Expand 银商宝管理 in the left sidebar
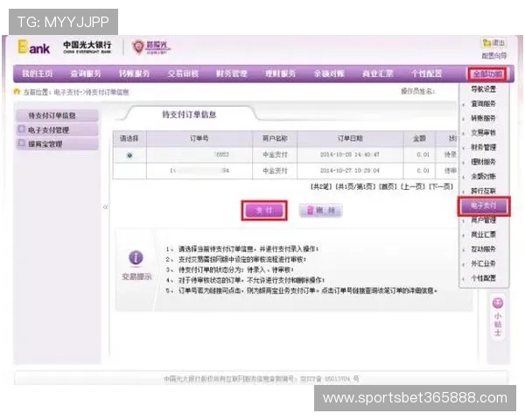This screenshot has height=420, width=525. (57, 144)
